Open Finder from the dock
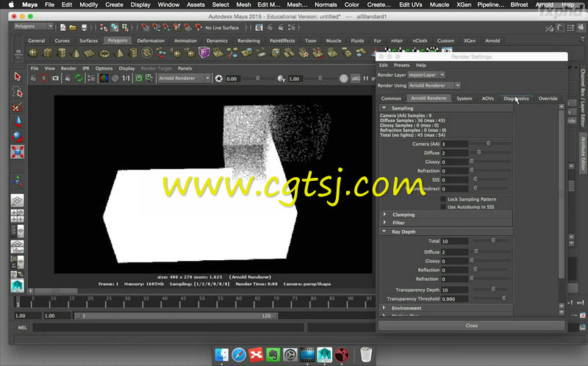 tap(222, 354)
